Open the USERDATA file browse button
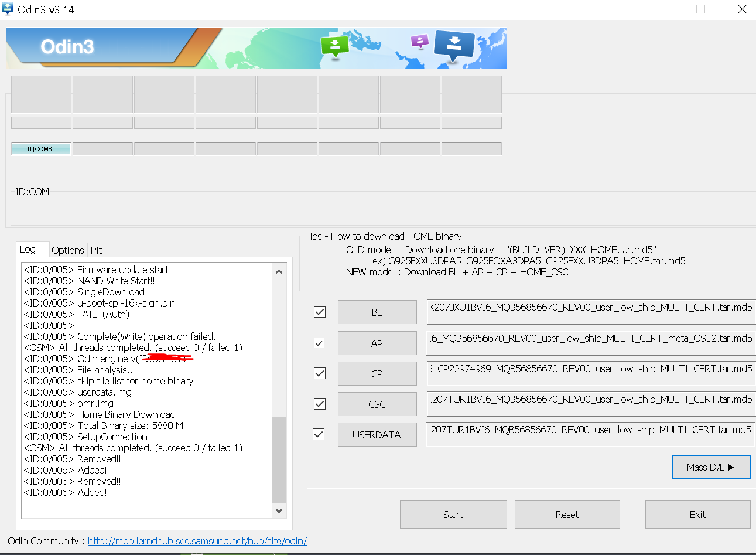Viewport: 756px width, 555px height. pyautogui.click(x=377, y=435)
